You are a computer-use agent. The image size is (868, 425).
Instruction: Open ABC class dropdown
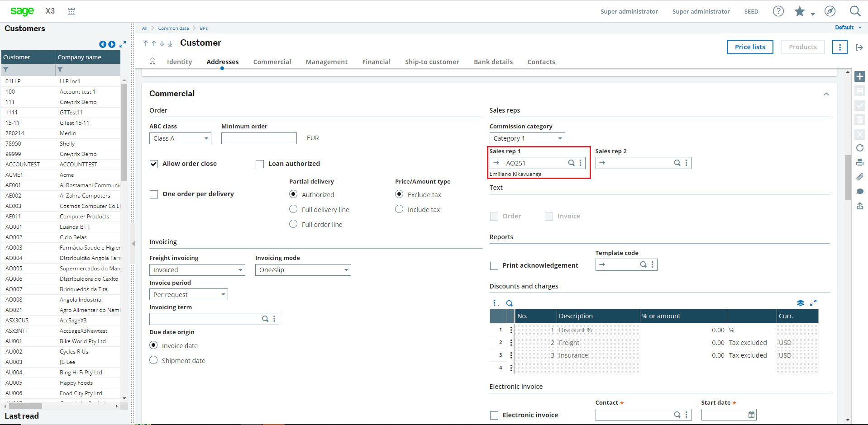coord(180,138)
